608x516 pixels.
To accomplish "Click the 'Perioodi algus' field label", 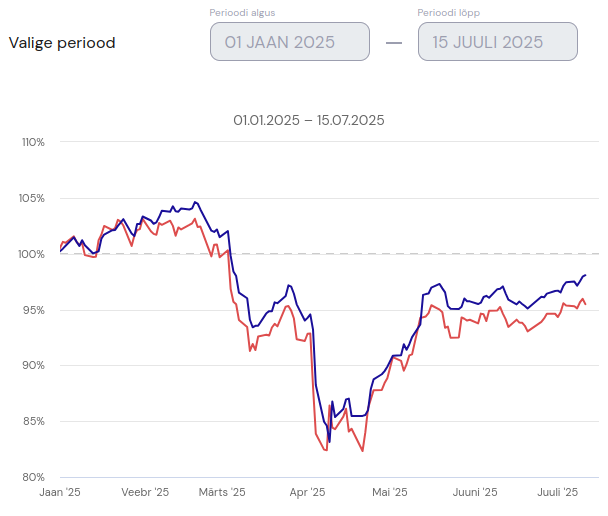I will (242, 13).
